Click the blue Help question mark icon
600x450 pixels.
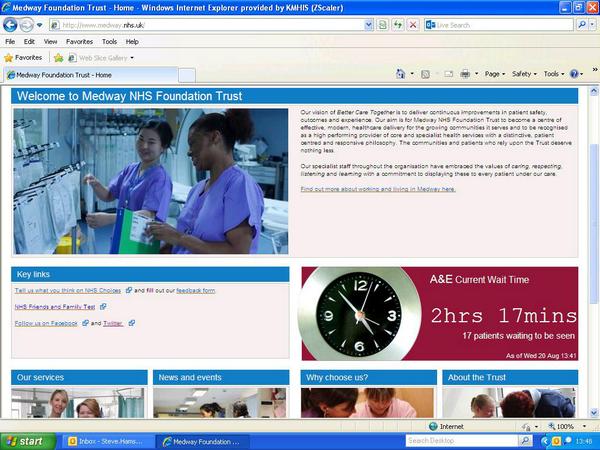[574, 74]
